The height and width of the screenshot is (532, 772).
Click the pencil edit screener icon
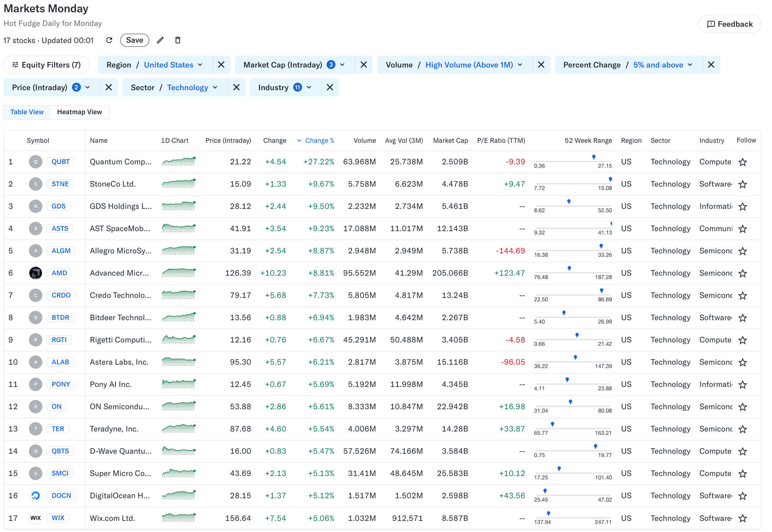tap(160, 40)
